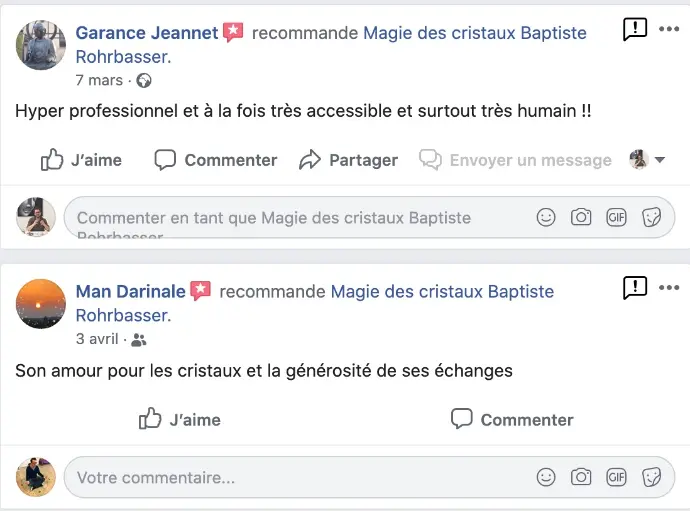Insert emoji in Votre commentaire box
This screenshot has width=690, height=511.
coord(546,477)
